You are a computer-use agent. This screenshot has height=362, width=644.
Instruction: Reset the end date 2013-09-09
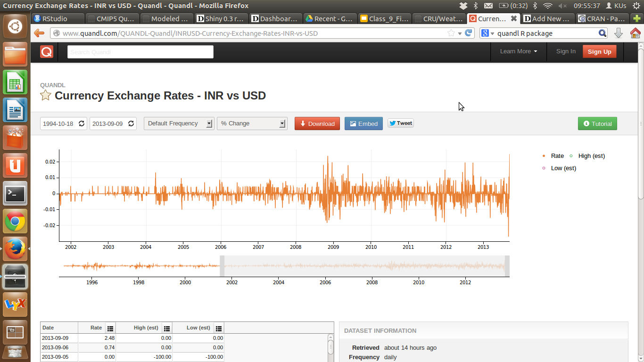point(131,123)
